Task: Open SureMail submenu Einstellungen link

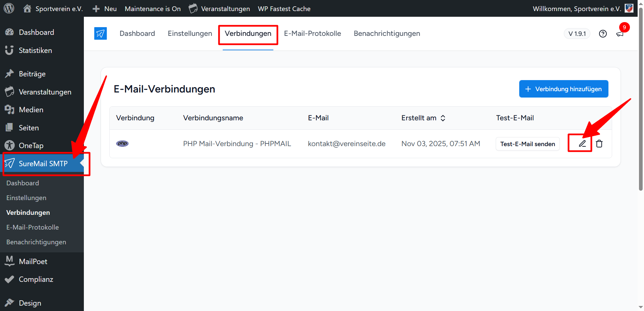Action: coord(26,198)
